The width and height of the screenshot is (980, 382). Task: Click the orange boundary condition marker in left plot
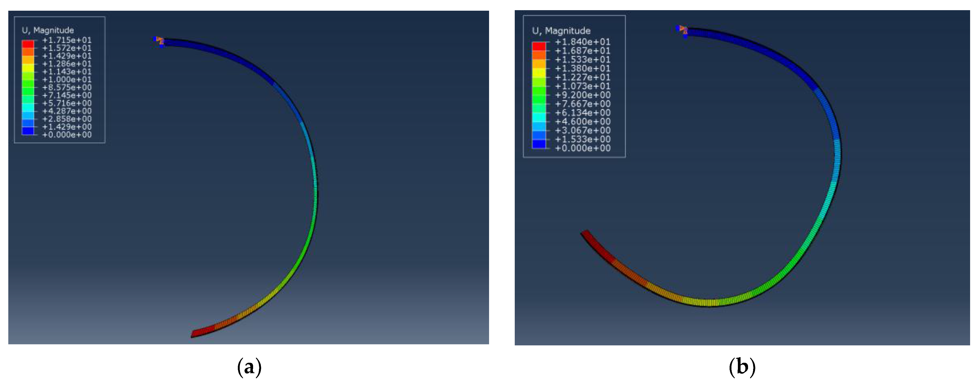[160, 40]
